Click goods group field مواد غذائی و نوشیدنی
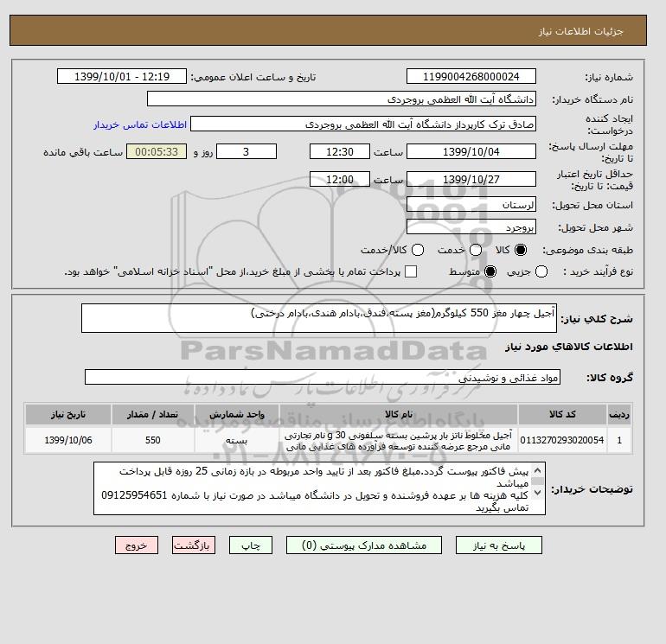Image resolution: width=666 pixels, height=644 pixels. [x=323, y=377]
